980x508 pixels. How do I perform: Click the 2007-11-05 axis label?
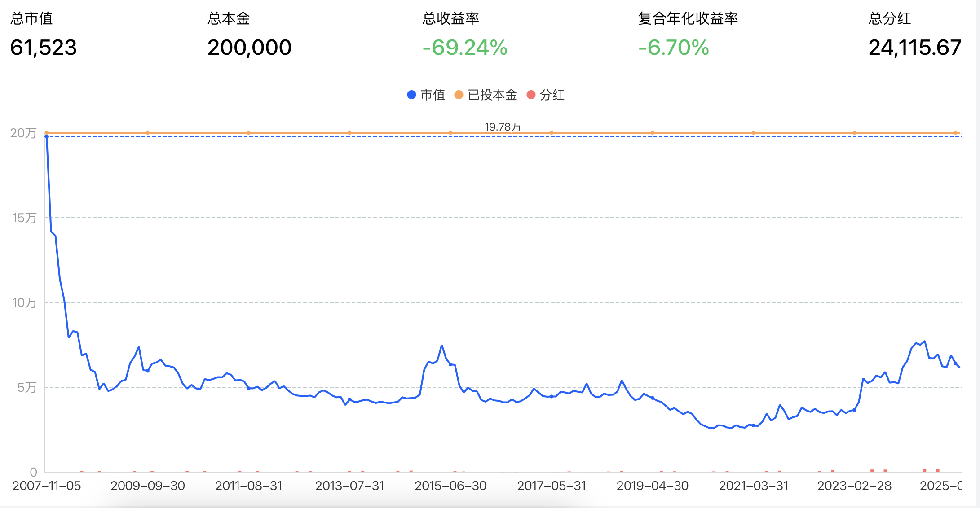tap(46, 486)
